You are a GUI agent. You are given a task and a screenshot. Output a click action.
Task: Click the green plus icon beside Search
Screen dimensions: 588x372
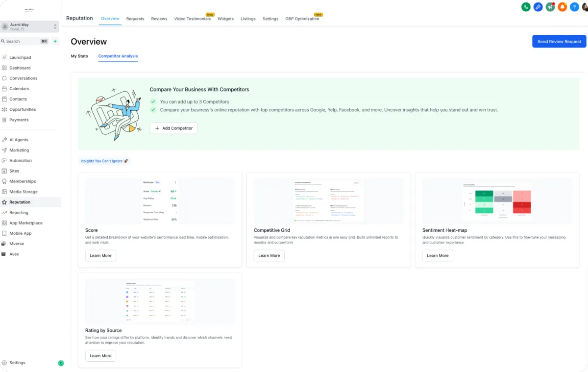click(55, 41)
